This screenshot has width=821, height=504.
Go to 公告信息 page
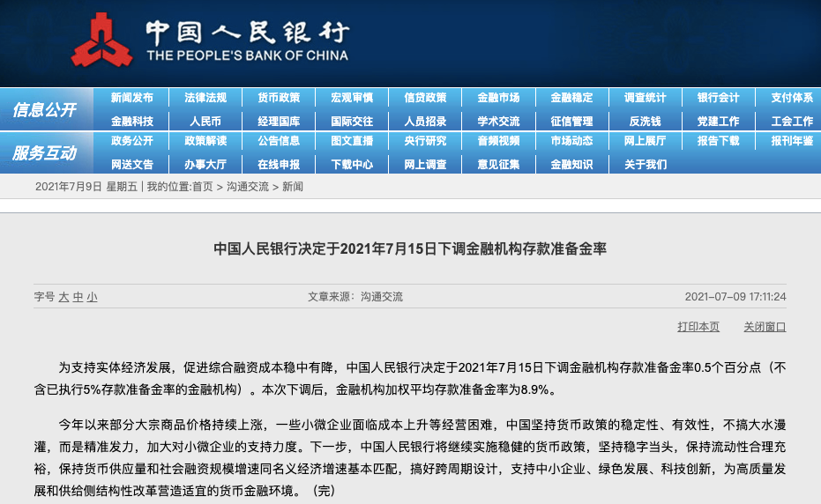(x=279, y=141)
